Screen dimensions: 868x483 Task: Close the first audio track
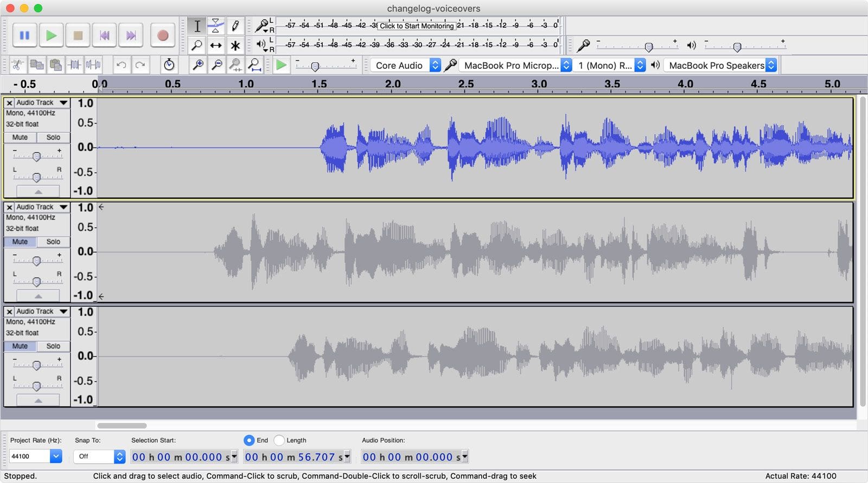pyautogui.click(x=9, y=102)
